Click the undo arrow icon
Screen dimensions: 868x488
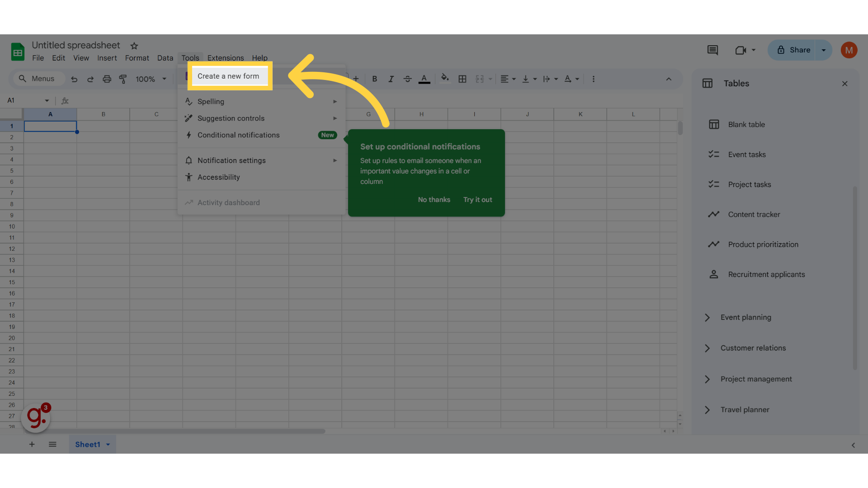coord(74,79)
